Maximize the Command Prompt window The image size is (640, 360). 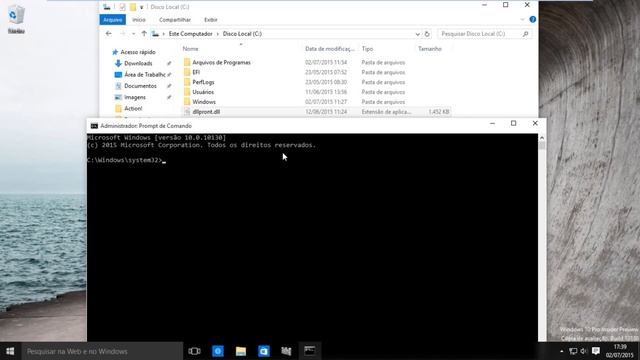pos(513,123)
